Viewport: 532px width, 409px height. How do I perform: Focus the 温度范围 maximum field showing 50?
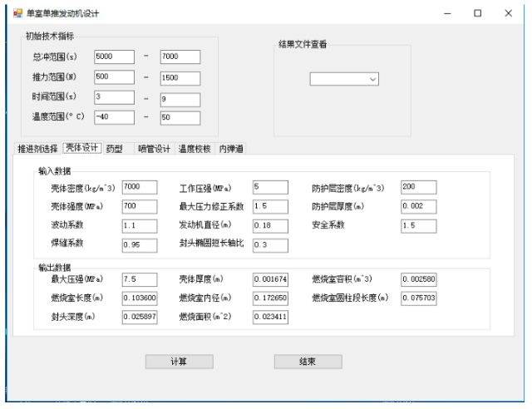(x=180, y=118)
